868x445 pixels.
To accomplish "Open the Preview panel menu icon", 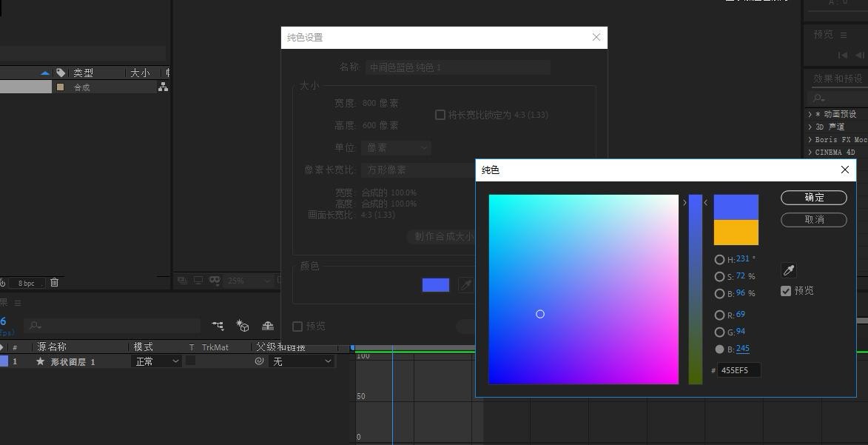I will click(x=843, y=35).
